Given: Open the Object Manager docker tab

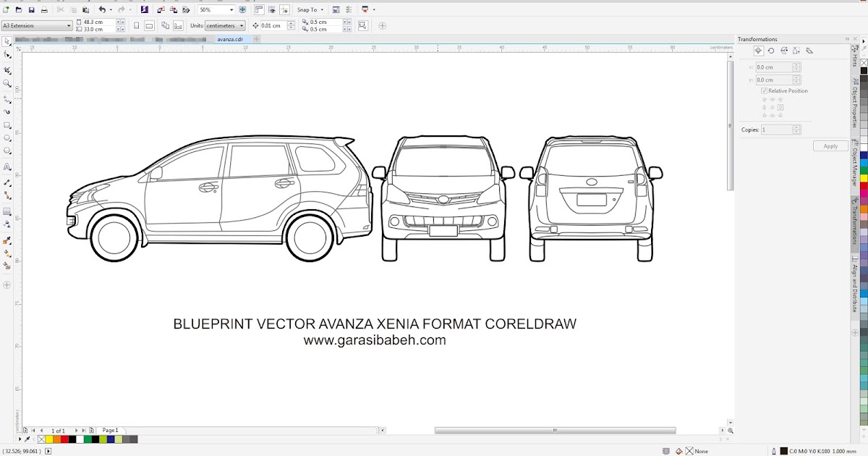Looking at the screenshot, I should 854,163.
